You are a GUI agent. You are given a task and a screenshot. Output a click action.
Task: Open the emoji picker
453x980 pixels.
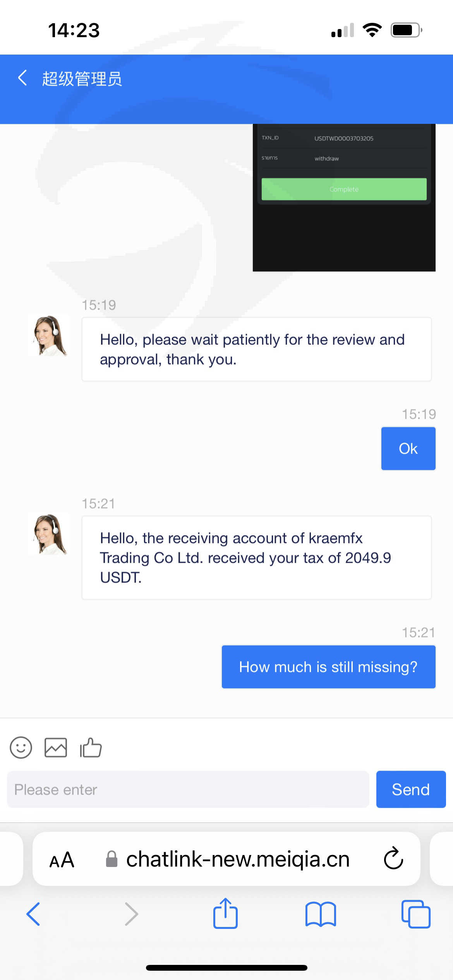tap(21, 747)
